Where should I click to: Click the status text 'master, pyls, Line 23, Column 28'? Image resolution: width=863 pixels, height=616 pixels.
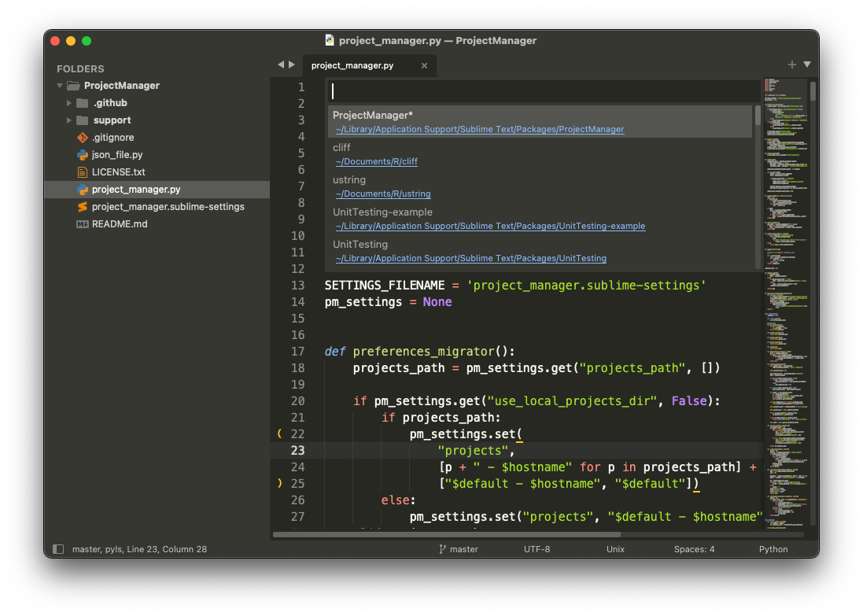click(x=139, y=549)
